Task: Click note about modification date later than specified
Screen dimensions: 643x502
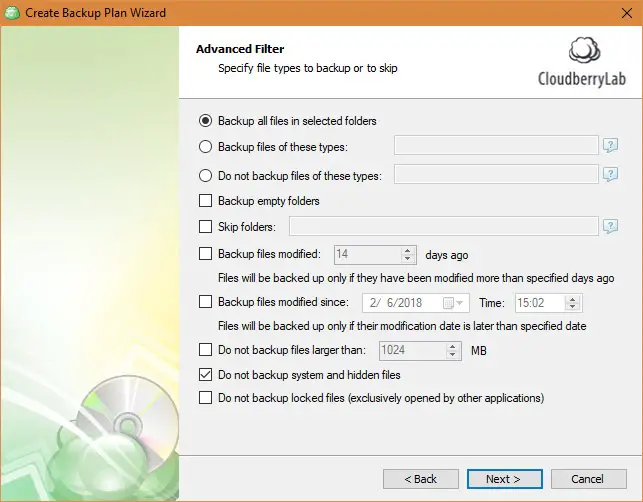Action: 402,326
